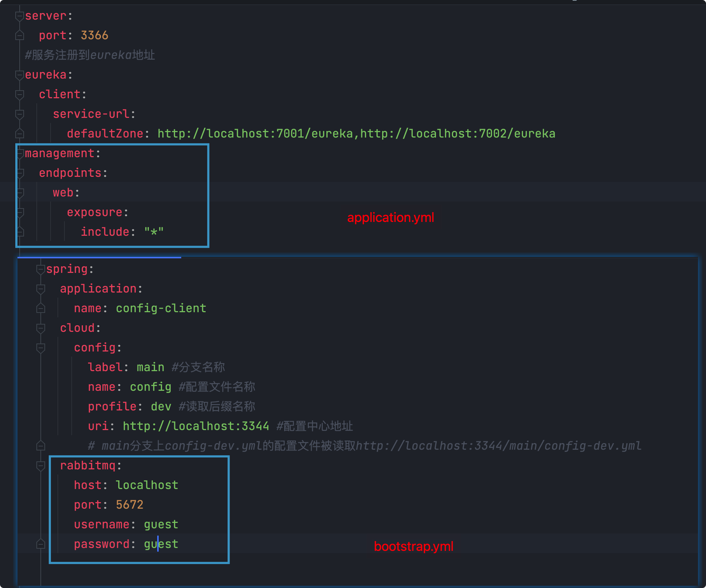
Task: Fold the web section gutter icon
Action: tap(20, 193)
